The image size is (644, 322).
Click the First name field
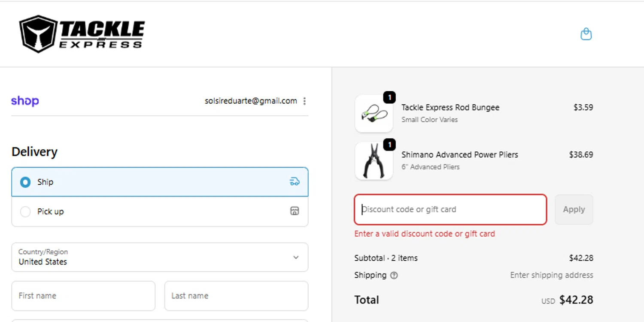83,296
